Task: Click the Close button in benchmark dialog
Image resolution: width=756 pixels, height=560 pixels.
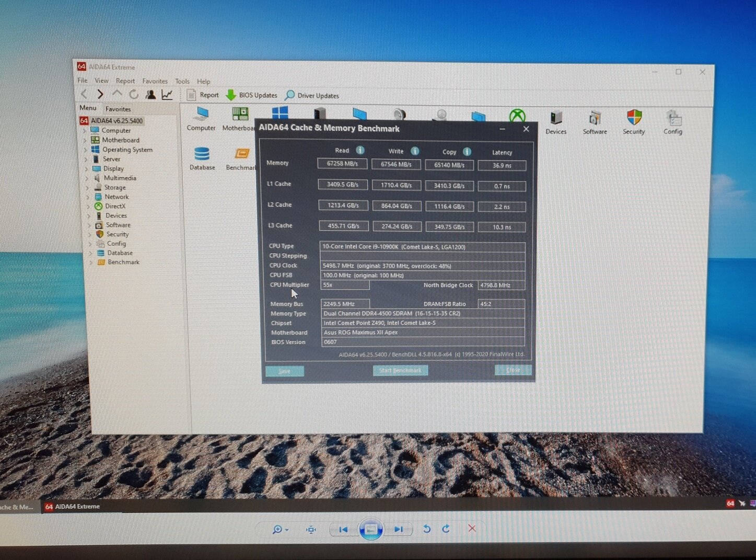Action: tap(513, 370)
